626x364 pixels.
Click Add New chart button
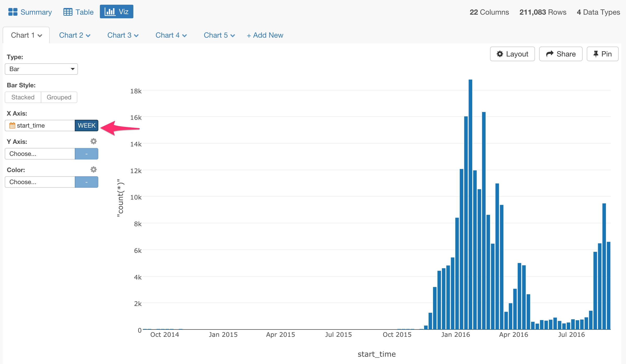pos(266,35)
